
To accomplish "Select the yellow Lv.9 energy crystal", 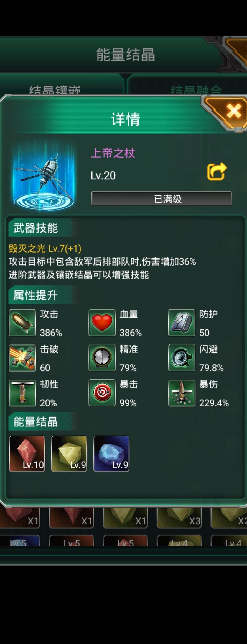I will [69, 454].
